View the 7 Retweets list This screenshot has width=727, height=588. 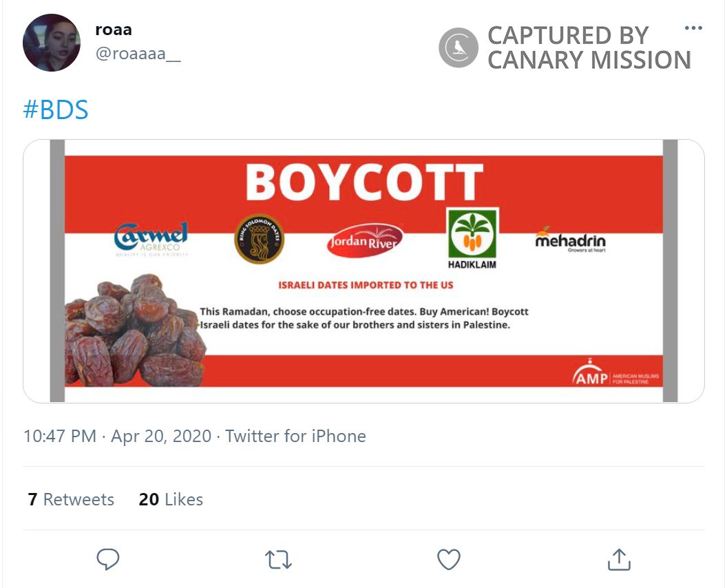[70, 499]
